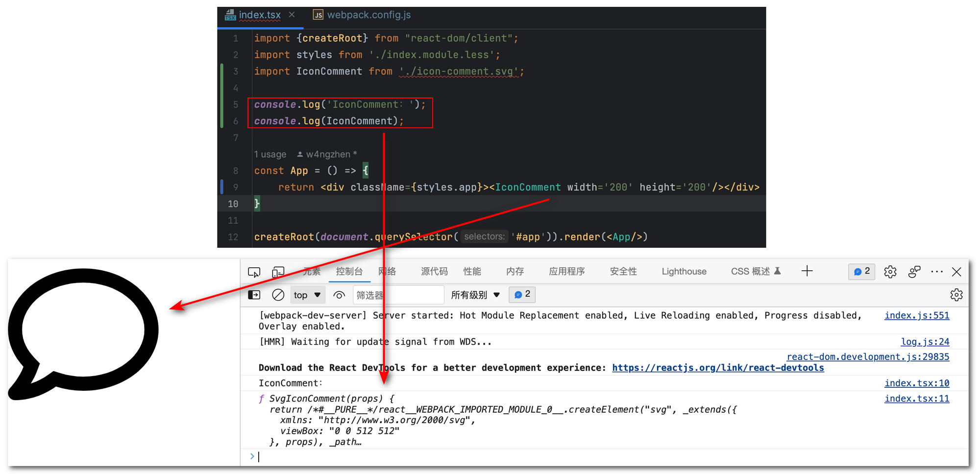Viewport: 980px width, 474px height.
Task: Click the './icon-comment.svg' import path
Action: (459, 71)
